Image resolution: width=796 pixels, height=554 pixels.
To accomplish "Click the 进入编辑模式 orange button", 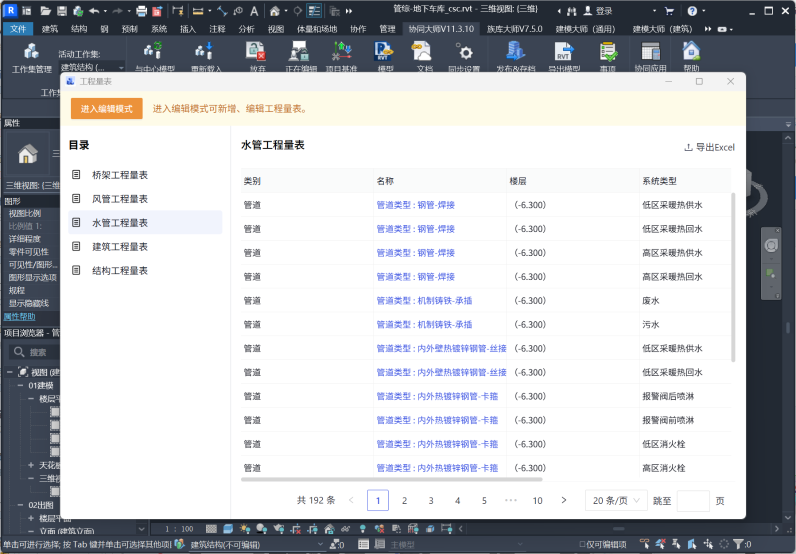I will click(x=107, y=108).
